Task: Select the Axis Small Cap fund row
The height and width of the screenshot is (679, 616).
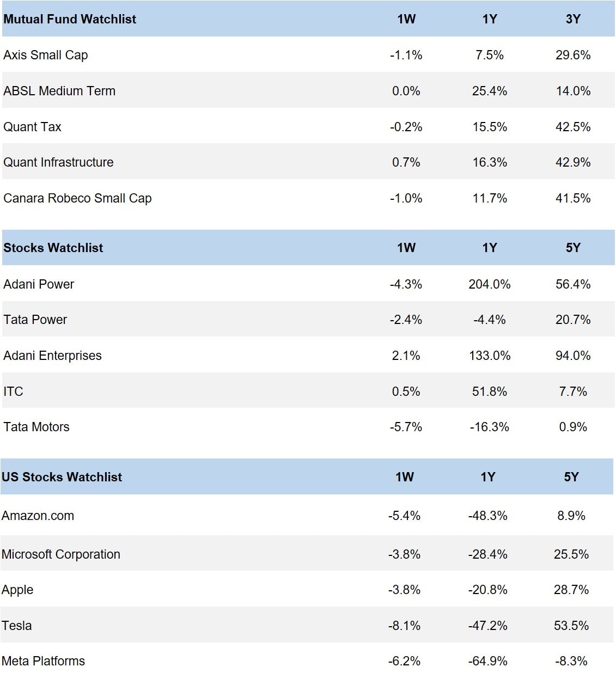Action: click(46, 55)
